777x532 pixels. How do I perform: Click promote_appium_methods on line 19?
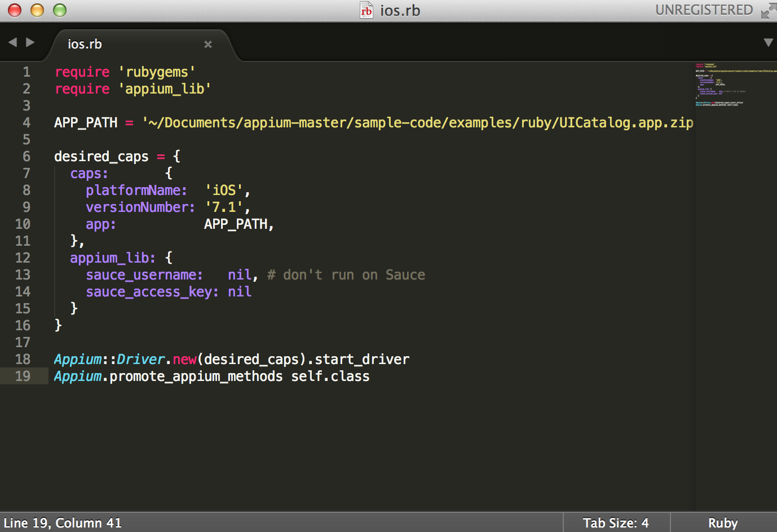196,376
